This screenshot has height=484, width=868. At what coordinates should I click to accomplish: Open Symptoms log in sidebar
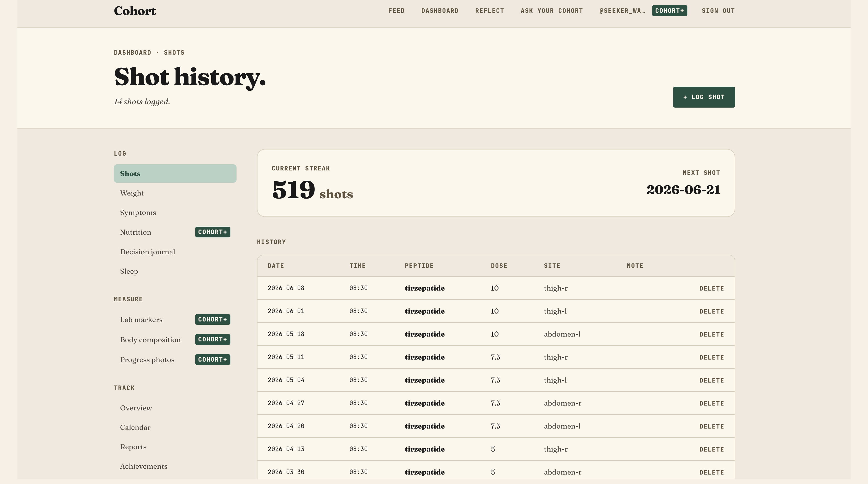(x=175, y=213)
